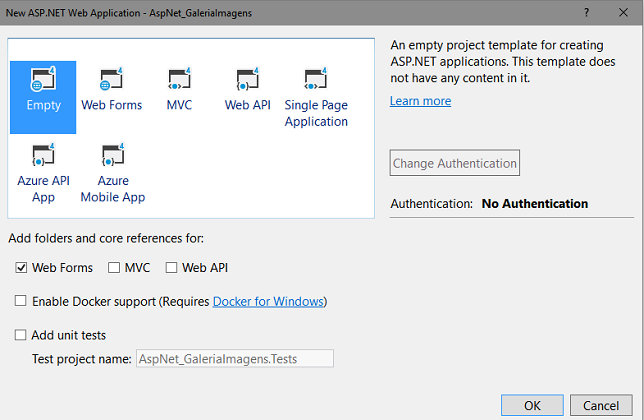644x420 pixels.
Task: Enable Docker support checkbox
Action: click(21, 301)
